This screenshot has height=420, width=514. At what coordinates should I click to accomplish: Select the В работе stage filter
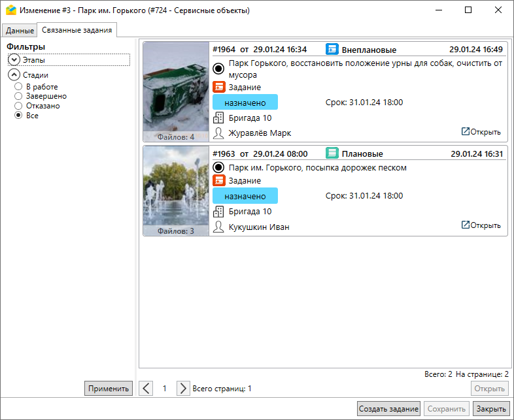[18, 87]
